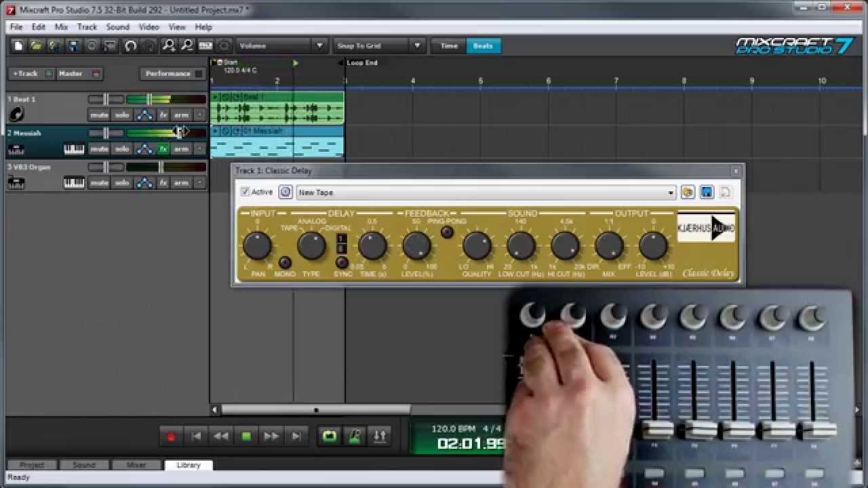Open the Video menu
This screenshot has width=868, height=488.
pyautogui.click(x=149, y=27)
